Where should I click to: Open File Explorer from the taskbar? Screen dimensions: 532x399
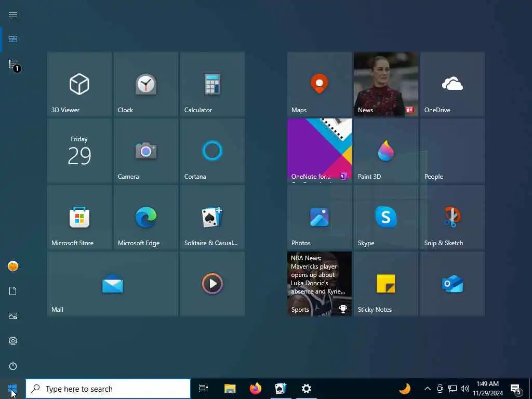(230, 389)
